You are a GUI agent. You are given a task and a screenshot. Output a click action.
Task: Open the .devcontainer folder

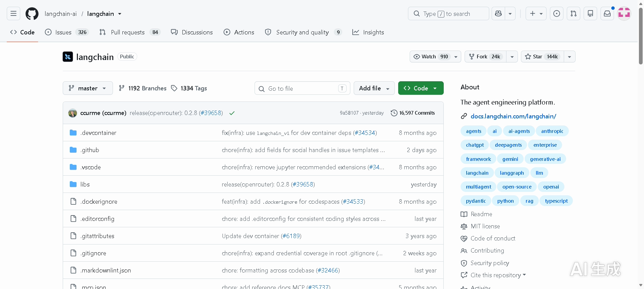coord(98,133)
